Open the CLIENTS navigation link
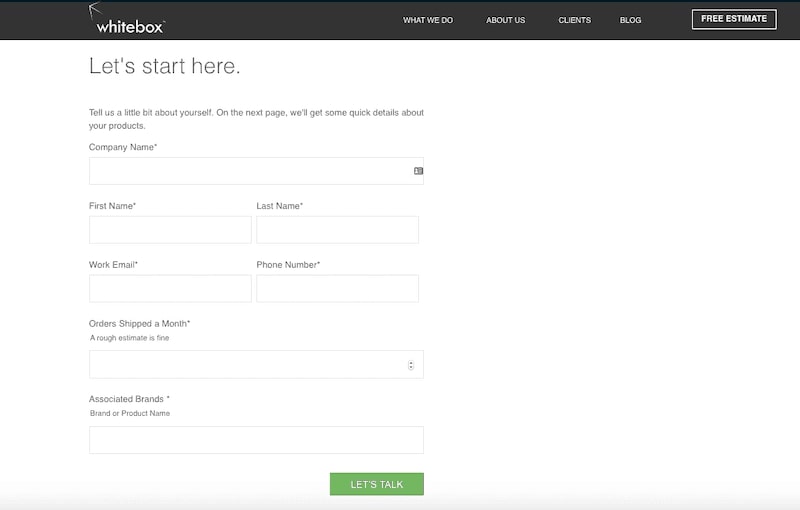 (574, 20)
